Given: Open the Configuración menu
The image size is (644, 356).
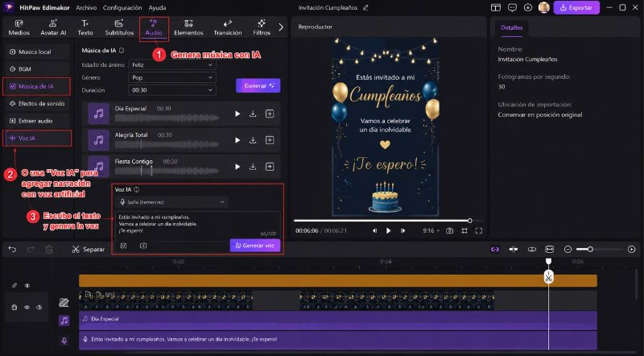Looking at the screenshot, I should [x=122, y=7].
